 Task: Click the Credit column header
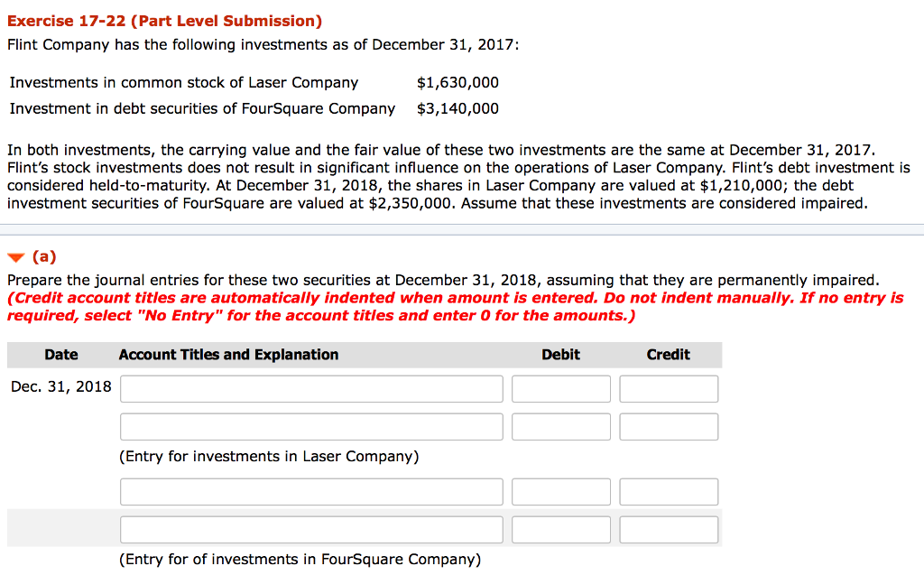click(x=668, y=355)
